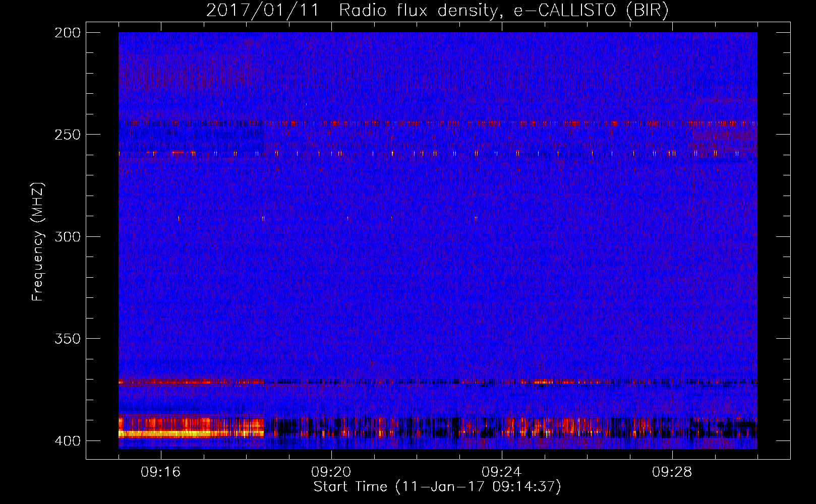Click the red interference band near 371 MHz

(191, 382)
